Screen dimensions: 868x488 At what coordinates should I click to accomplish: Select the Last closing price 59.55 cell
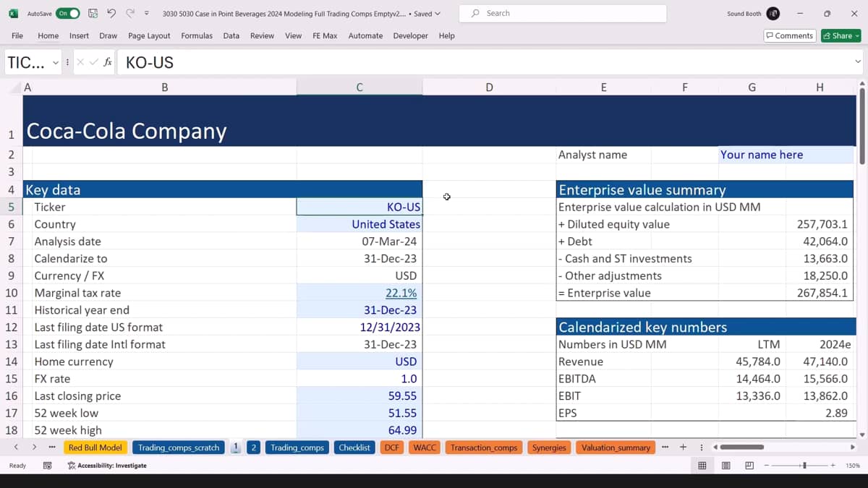pyautogui.click(x=359, y=396)
